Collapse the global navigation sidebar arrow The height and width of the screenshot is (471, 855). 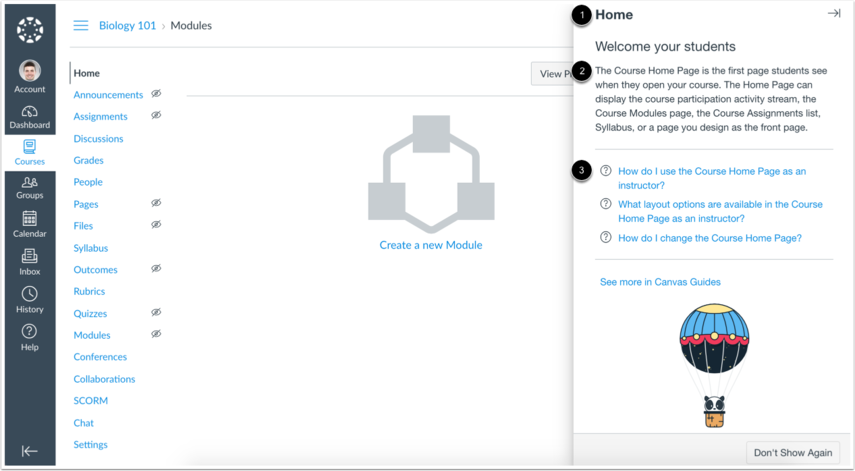point(29,451)
